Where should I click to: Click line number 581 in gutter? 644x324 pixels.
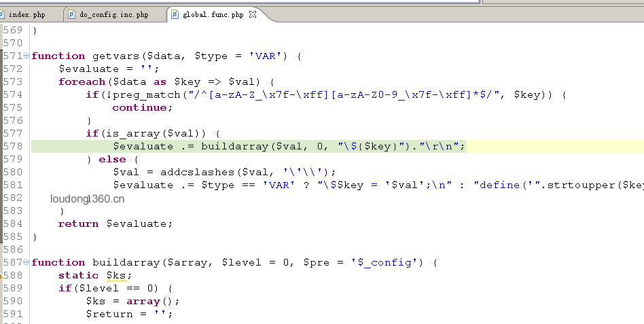click(13, 185)
